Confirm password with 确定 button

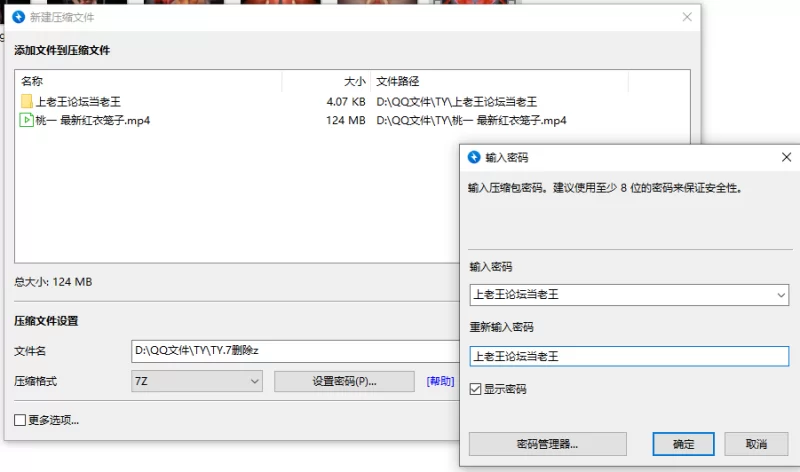coord(683,444)
